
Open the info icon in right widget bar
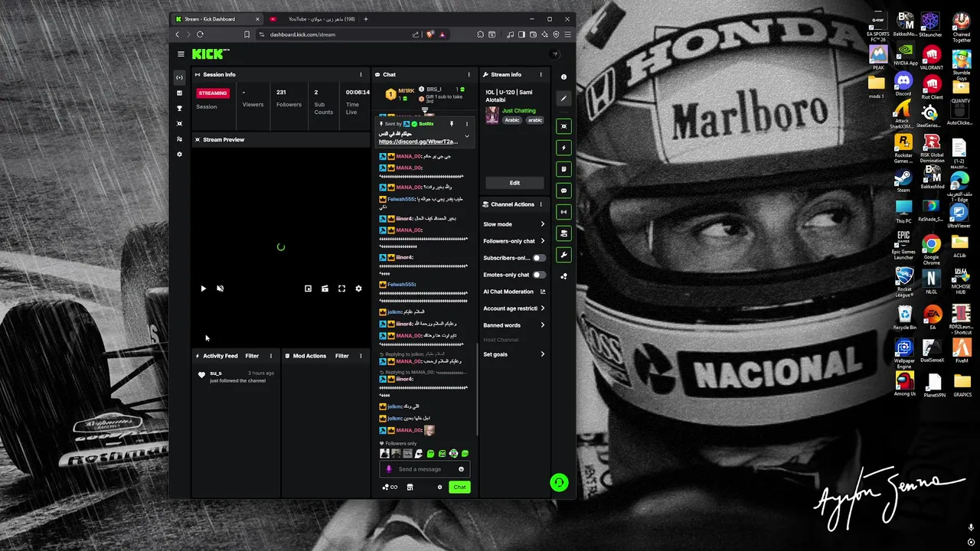pos(563,77)
